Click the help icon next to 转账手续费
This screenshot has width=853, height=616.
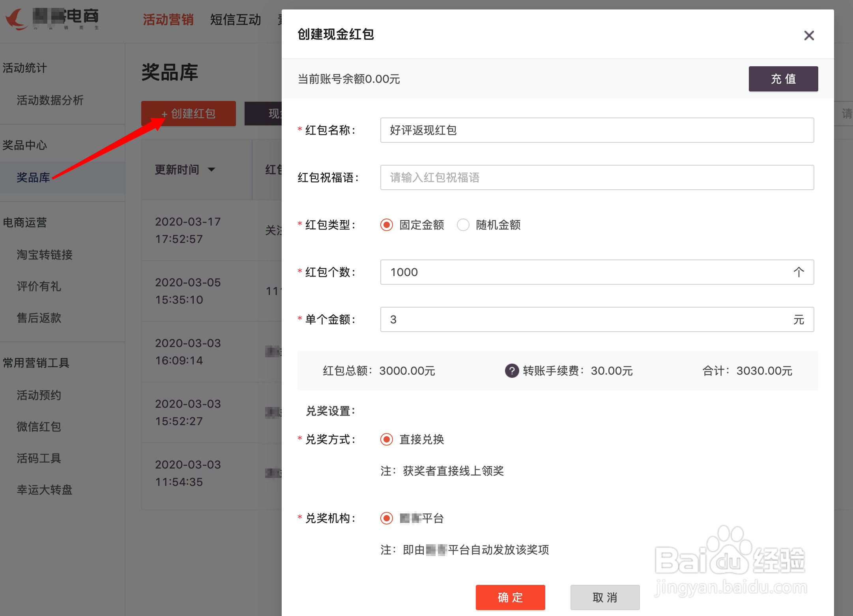(511, 371)
